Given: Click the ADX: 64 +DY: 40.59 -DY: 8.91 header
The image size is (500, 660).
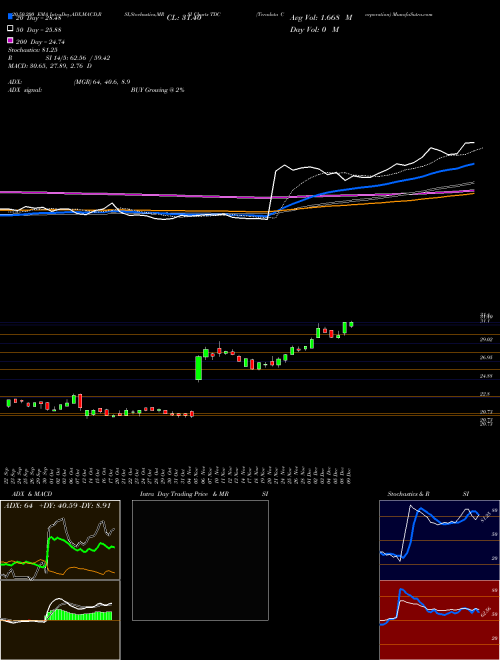Looking at the screenshot, I should point(57,506).
